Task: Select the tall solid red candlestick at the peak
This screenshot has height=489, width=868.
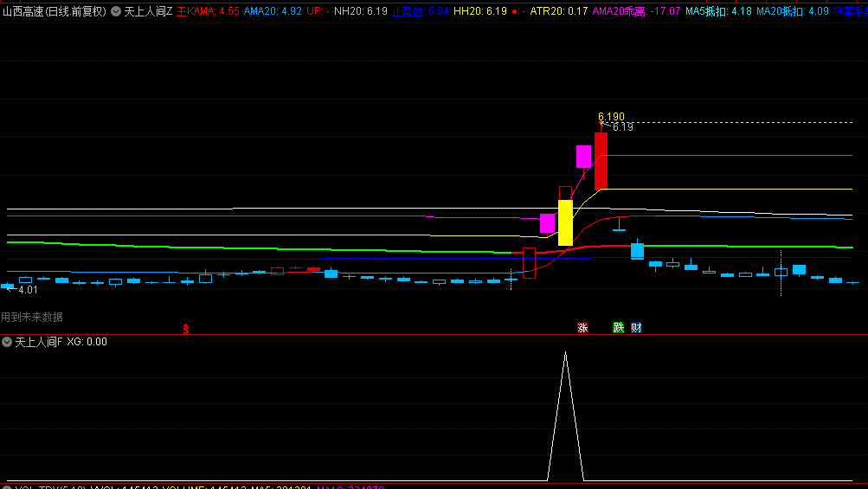Action: click(x=601, y=161)
